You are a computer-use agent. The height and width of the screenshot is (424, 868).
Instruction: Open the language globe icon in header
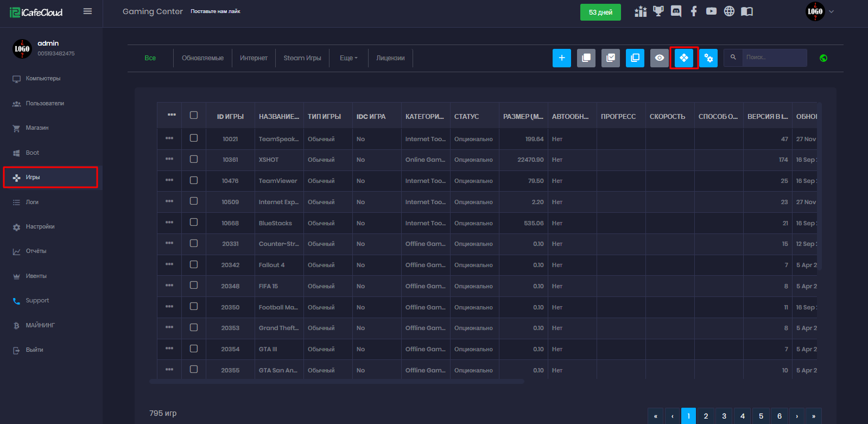(729, 11)
